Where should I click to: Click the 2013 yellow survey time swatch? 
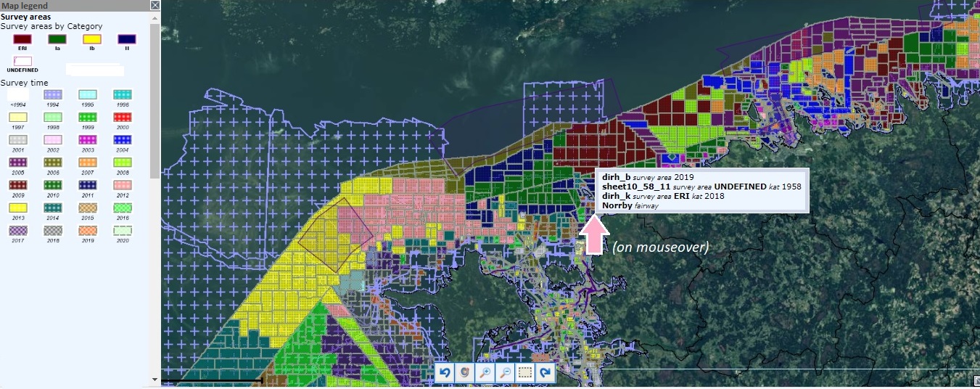[x=17, y=207]
